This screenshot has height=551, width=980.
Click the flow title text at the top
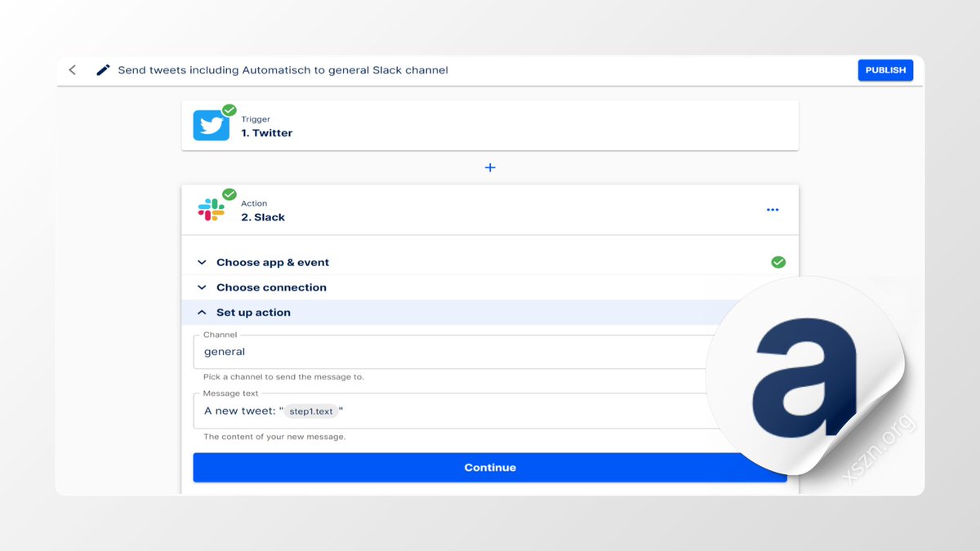[x=283, y=69]
